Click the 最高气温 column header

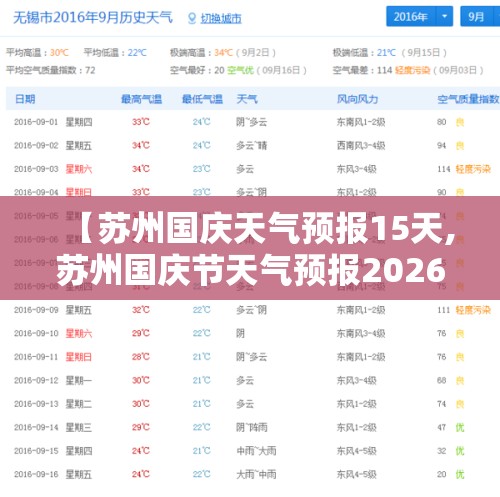click(x=141, y=99)
